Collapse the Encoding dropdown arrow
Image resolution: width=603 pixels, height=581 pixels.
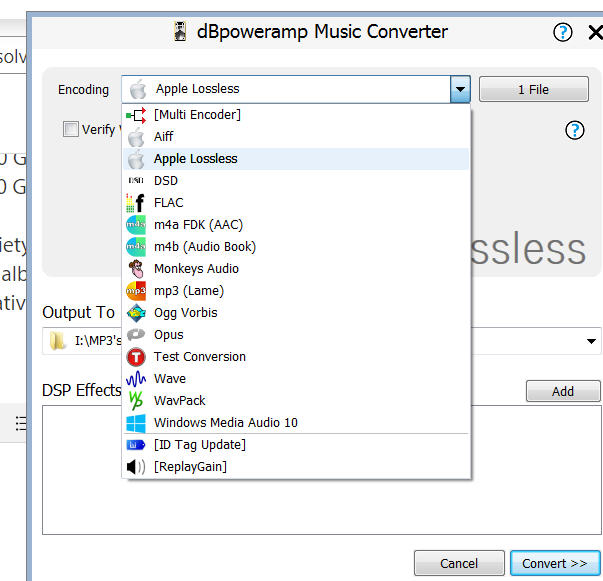coord(460,89)
